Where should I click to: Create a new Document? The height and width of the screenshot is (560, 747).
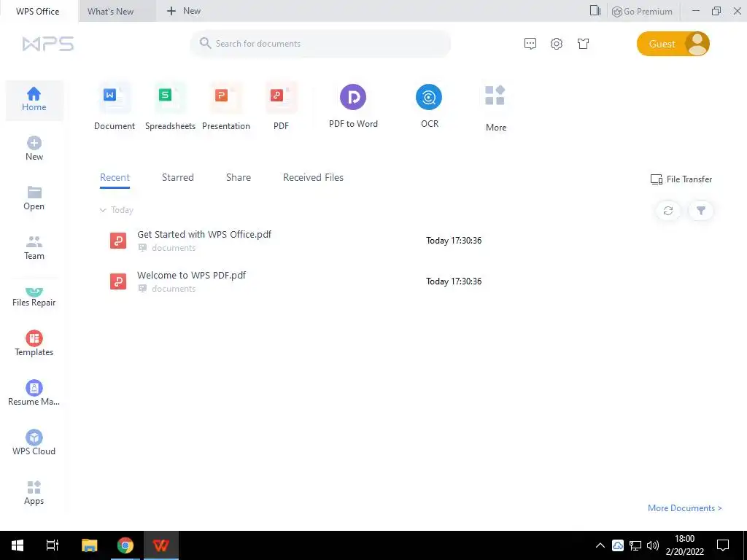(x=115, y=106)
